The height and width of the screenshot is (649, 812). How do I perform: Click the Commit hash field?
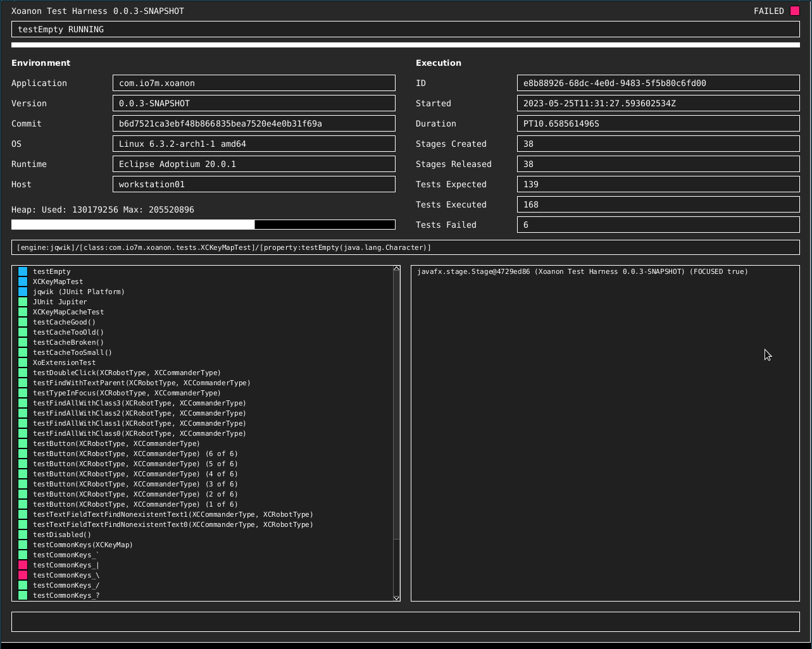pyautogui.click(x=254, y=123)
